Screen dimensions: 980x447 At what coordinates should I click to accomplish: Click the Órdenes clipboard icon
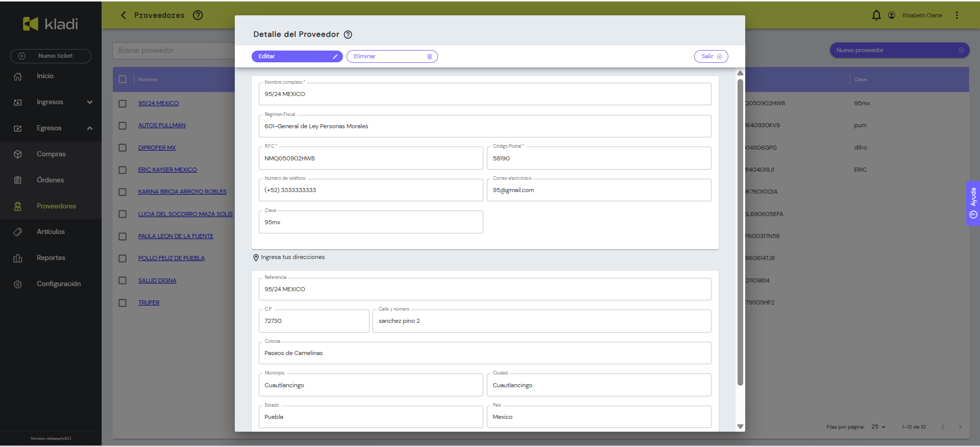coord(18,180)
